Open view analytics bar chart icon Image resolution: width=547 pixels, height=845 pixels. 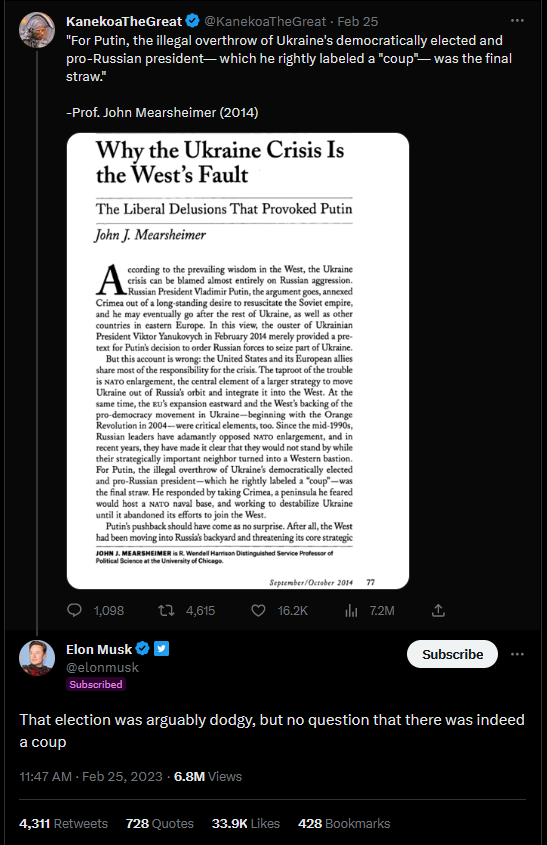(x=351, y=610)
